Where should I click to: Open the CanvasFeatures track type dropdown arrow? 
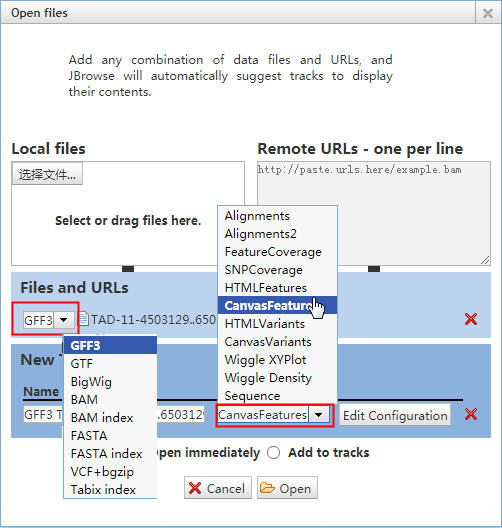click(x=319, y=415)
